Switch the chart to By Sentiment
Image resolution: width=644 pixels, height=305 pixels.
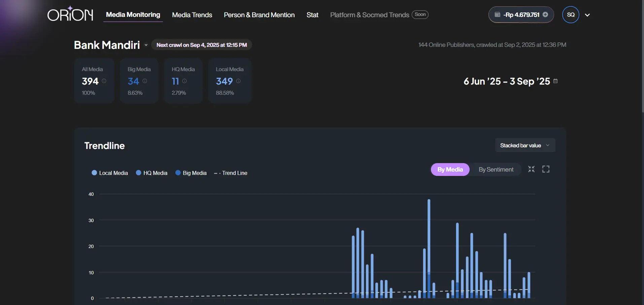(x=496, y=169)
